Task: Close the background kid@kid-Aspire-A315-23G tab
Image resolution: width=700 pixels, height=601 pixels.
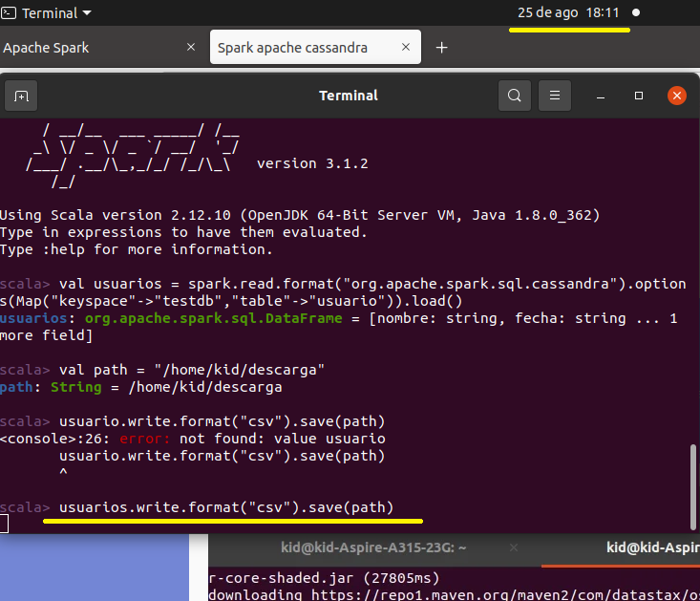Action: (514, 547)
